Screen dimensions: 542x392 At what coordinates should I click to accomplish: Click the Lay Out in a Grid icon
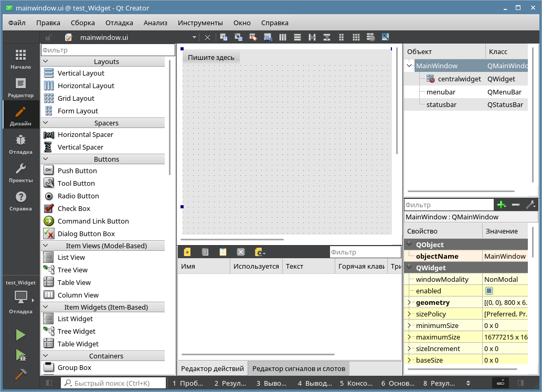click(x=356, y=37)
